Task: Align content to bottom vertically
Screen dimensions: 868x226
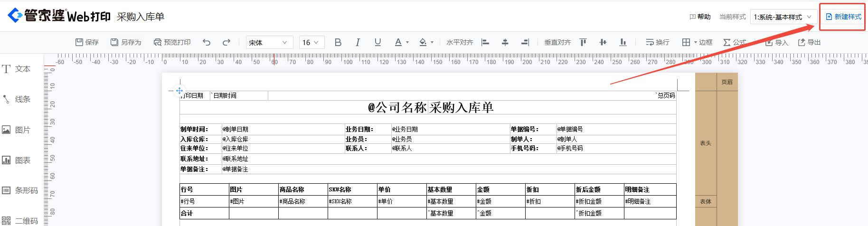Action: pos(623,42)
